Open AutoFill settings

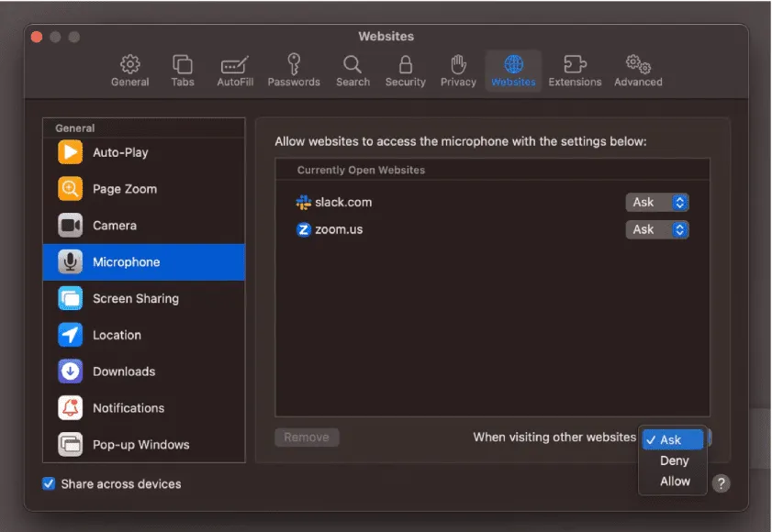pyautogui.click(x=234, y=71)
